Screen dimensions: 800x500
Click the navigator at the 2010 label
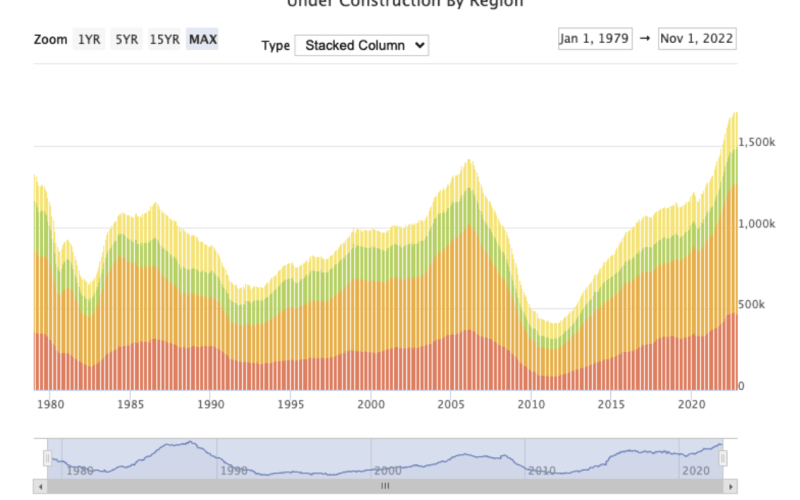click(x=542, y=470)
